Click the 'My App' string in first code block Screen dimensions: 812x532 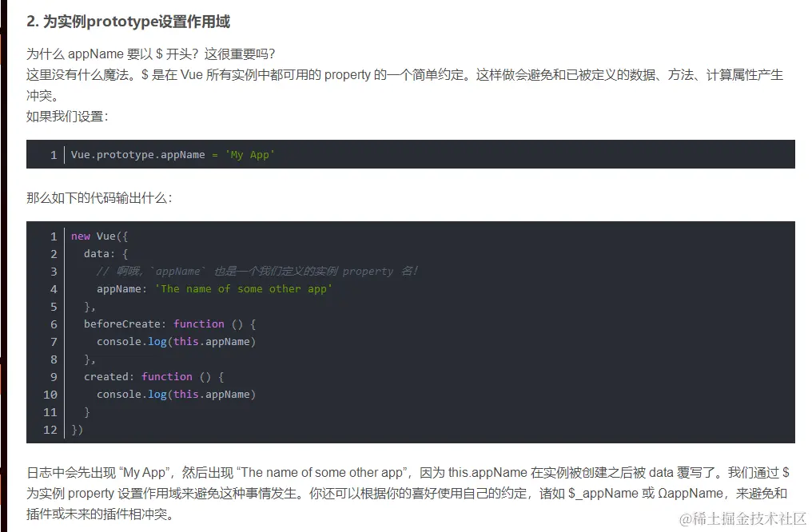pos(250,154)
